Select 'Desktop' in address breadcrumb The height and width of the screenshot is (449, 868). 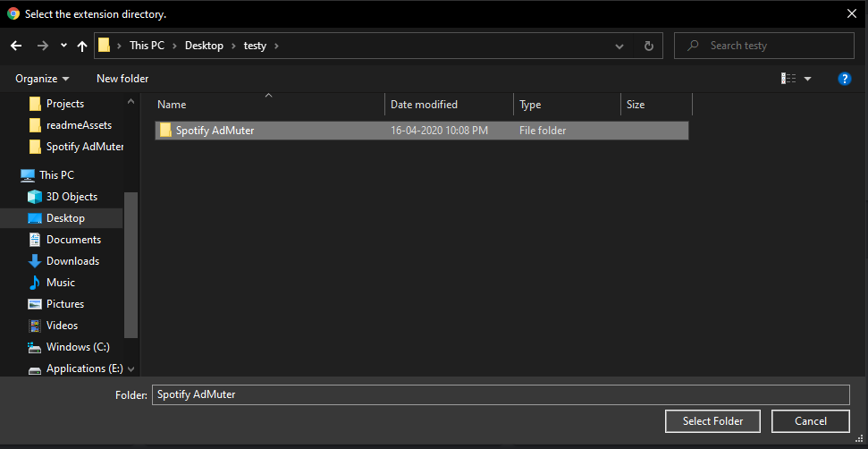coord(205,46)
